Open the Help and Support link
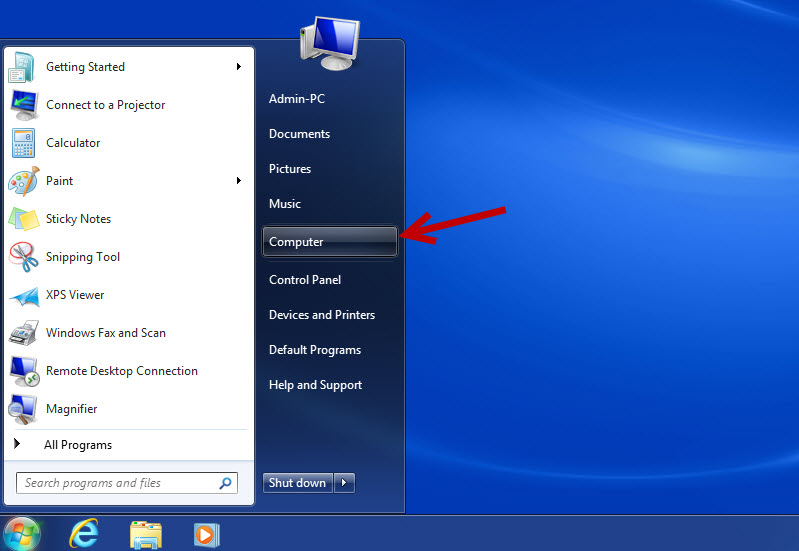This screenshot has height=551, width=799. point(315,385)
